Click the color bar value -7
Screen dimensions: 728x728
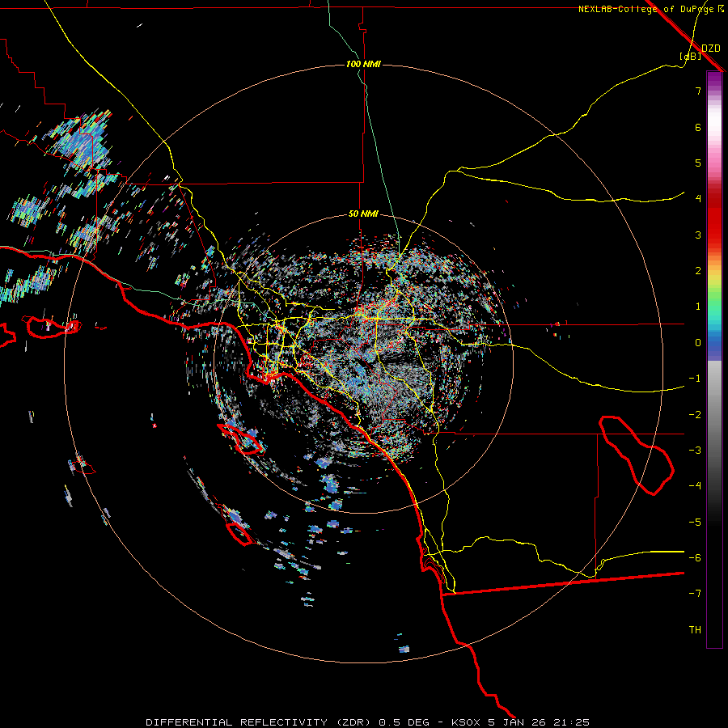[x=695, y=594]
